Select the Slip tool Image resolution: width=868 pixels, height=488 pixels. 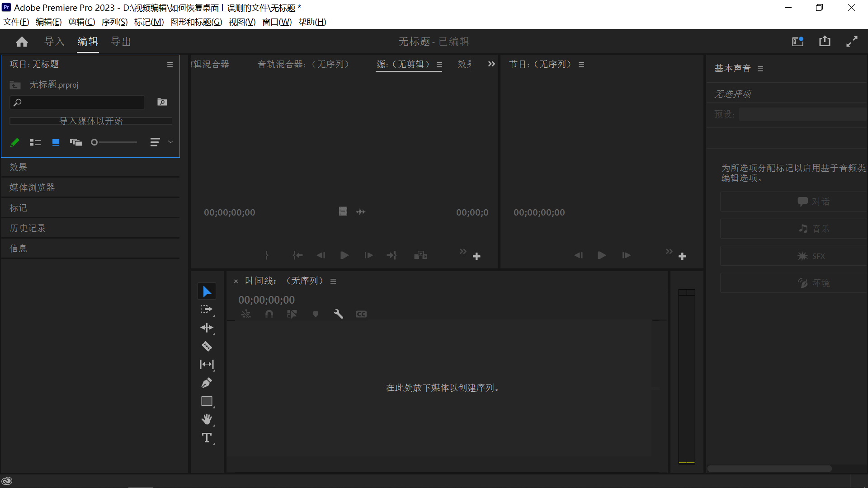pyautogui.click(x=207, y=365)
